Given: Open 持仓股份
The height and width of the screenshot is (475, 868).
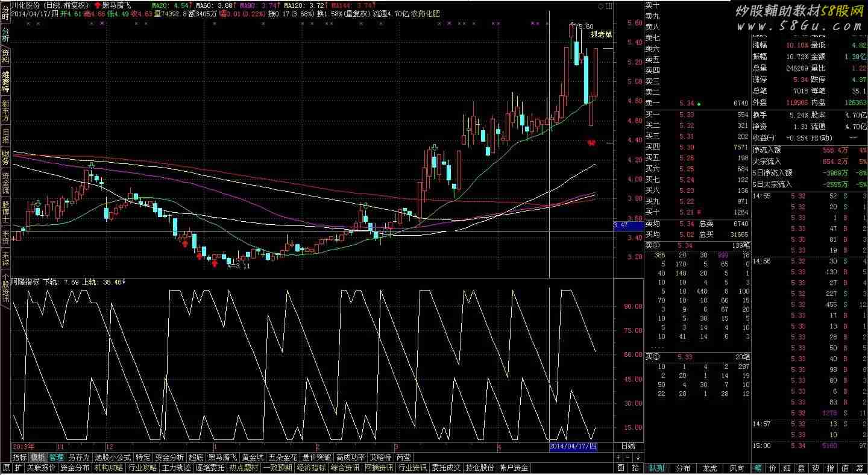Looking at the screenshot, I should (x=480, y=468).
